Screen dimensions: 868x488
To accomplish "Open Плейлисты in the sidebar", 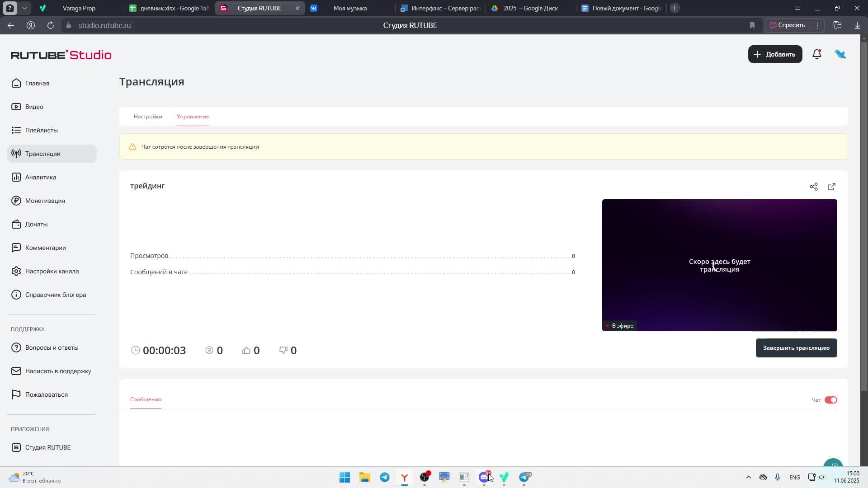I will 41,130.
